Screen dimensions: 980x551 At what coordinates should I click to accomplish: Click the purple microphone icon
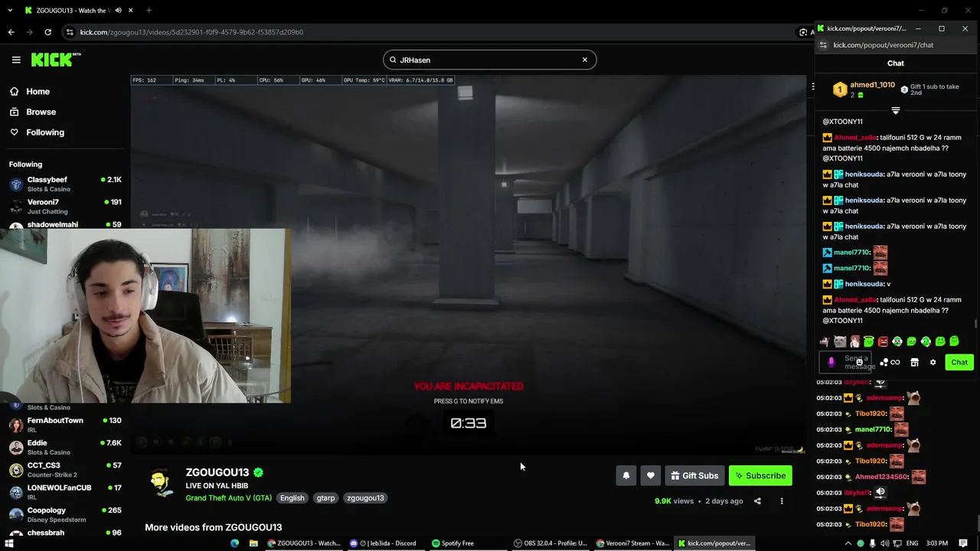pos(831,362)
